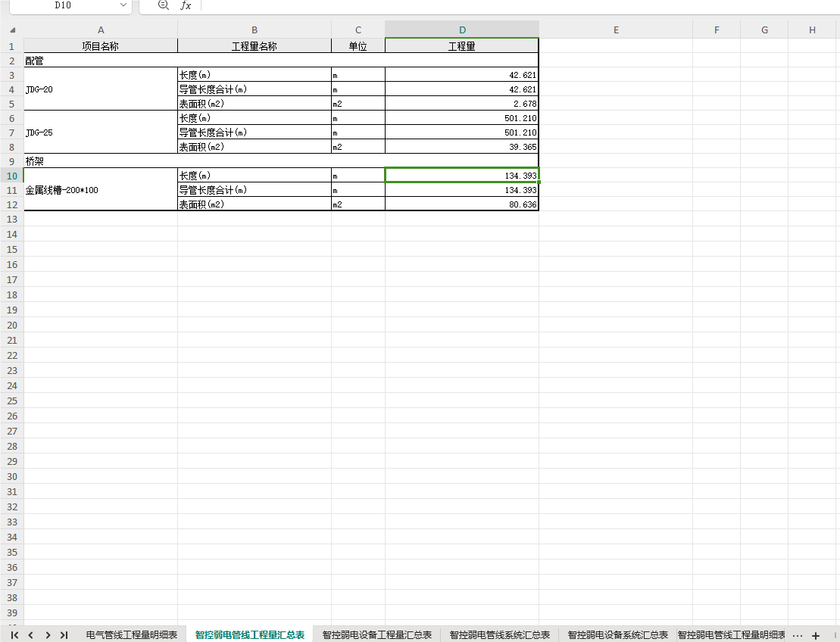Open the insert function fx button
Screen dimensions: 840x642
click(x=186, y=5)
